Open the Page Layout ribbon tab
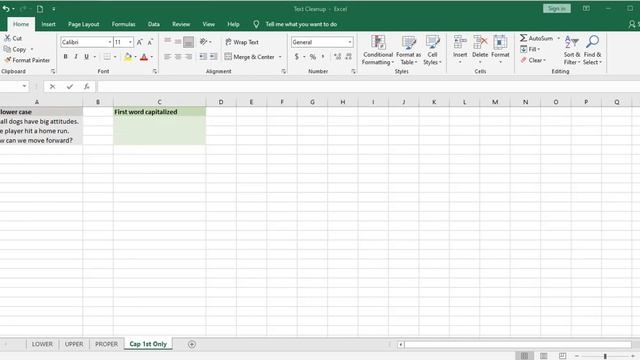The height and width of the screenshot is (360, 640). click(x=83, y=24)
